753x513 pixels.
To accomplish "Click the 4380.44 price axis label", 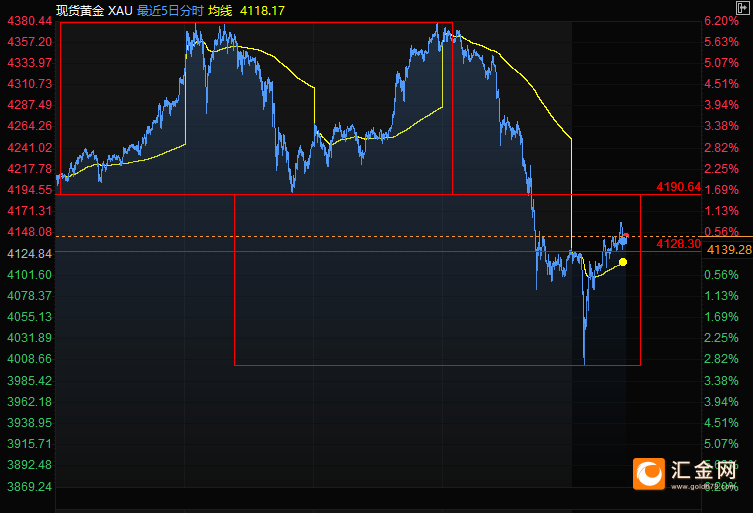I will [29, 21].
